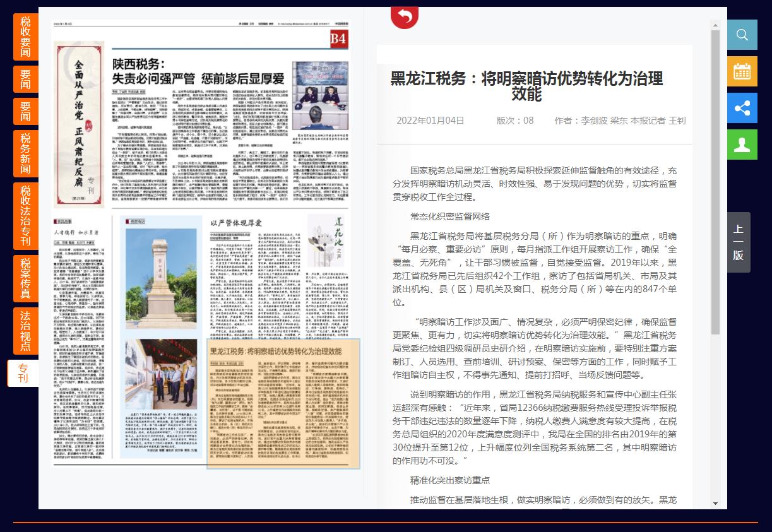Viewport: 772px width, 532px height.
Task: Open the 税案传真 tab
Action: (x=25, y=278)
